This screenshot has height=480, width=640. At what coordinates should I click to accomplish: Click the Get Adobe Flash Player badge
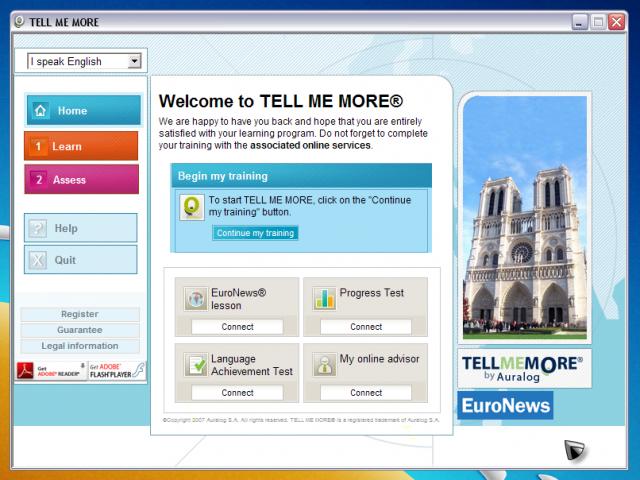116,371
